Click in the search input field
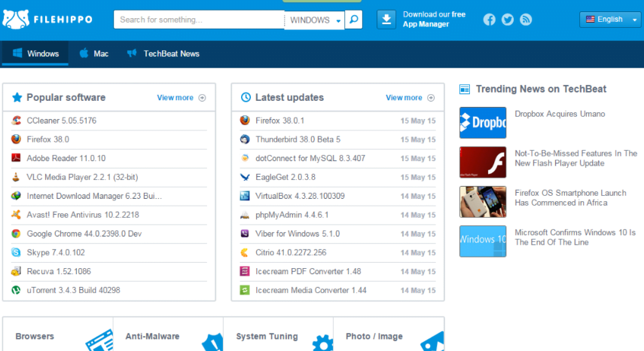 click(199, 20)
